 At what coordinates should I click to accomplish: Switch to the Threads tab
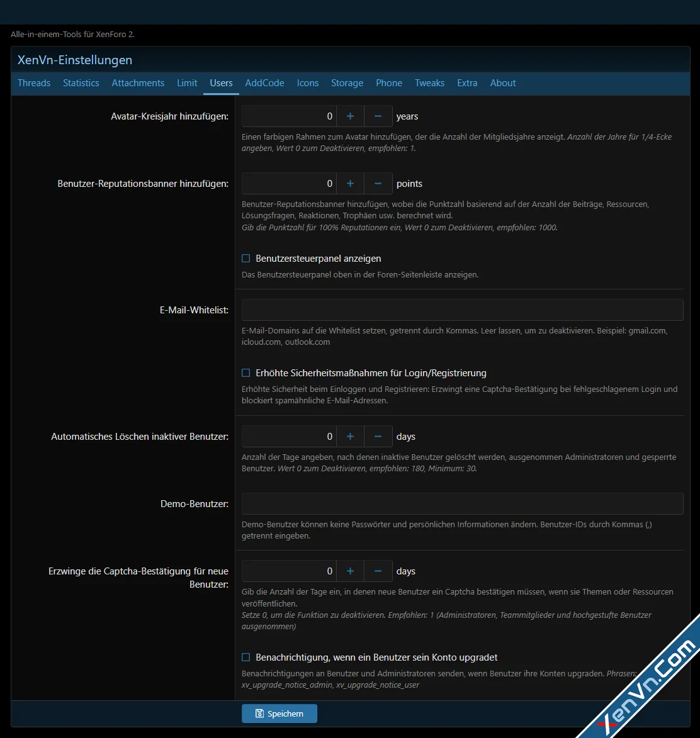tap(34, 83)
